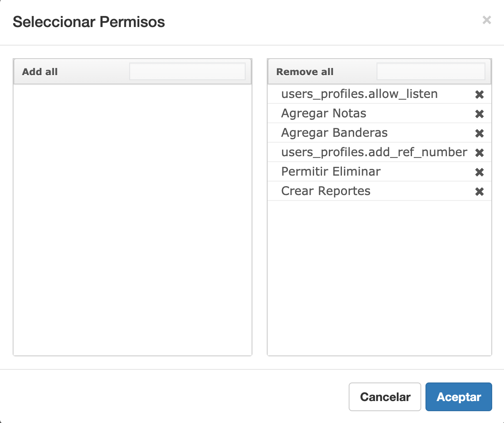
Task: Focus the selected permissions filter field
Action: coord(431,71)
